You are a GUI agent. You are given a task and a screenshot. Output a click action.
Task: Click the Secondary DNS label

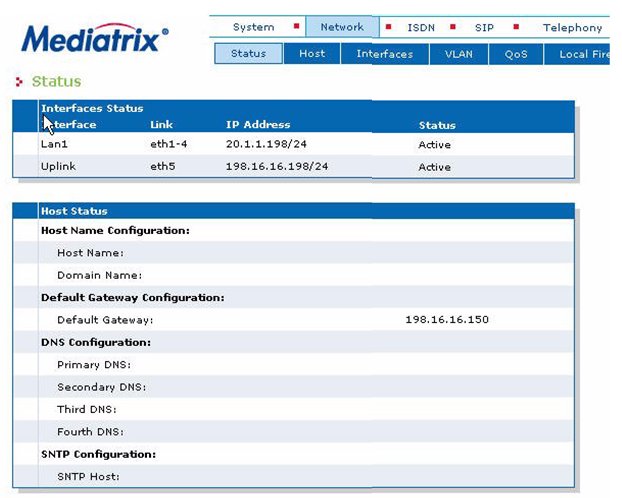tap(102, 387)
